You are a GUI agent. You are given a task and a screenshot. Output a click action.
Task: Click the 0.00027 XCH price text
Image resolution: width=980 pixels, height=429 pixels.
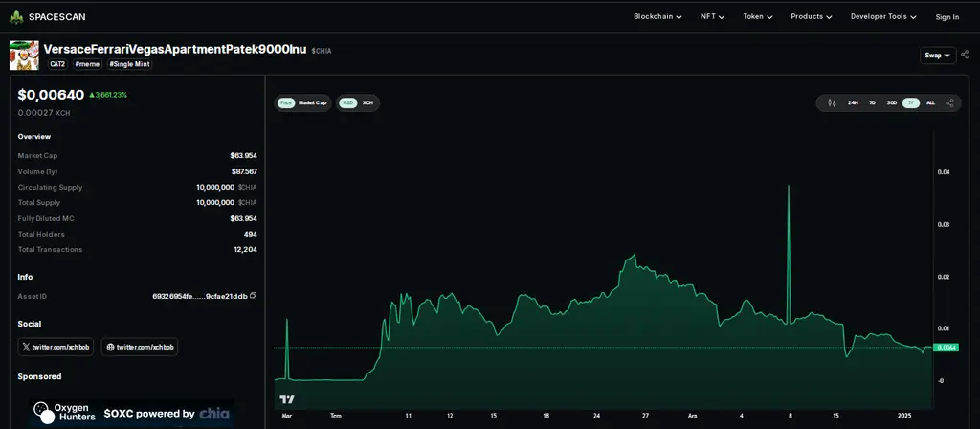click(x=44, y=113)
